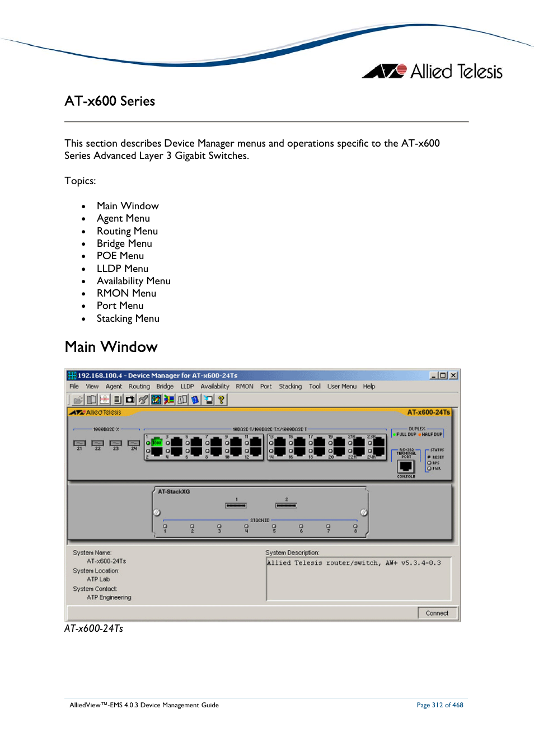Click "Main Window" topic in the list
Screen dimensions: 534x756
(x=128, y=206)
